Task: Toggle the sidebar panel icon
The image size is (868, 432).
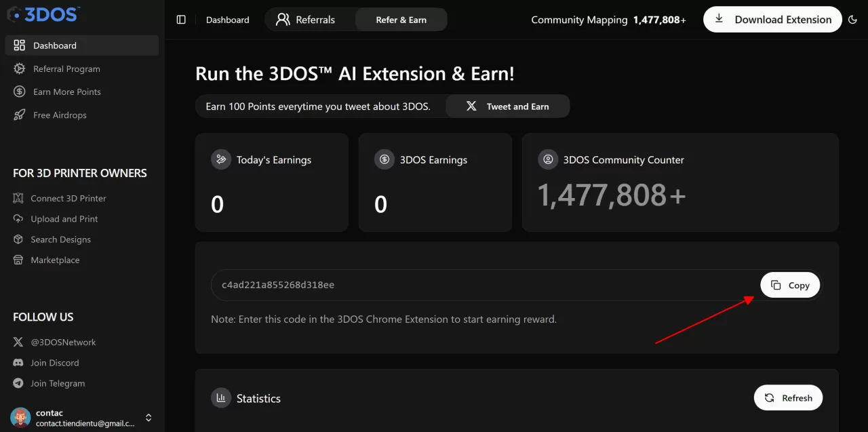Action: pos(181,20)
